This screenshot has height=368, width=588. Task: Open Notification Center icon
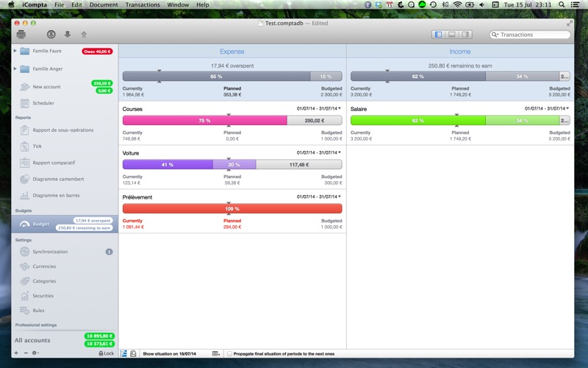pyautogui.click(x=575, y=4)
